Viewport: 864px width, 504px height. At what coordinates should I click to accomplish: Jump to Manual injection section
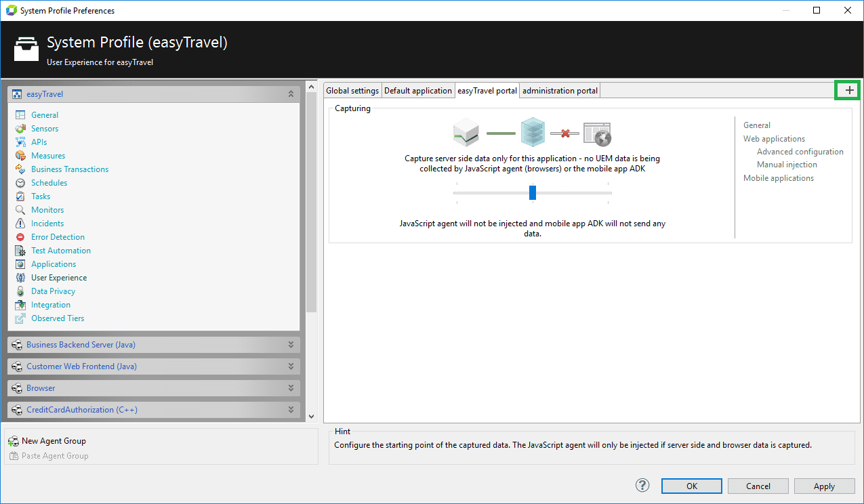click(x=787, y=165)
